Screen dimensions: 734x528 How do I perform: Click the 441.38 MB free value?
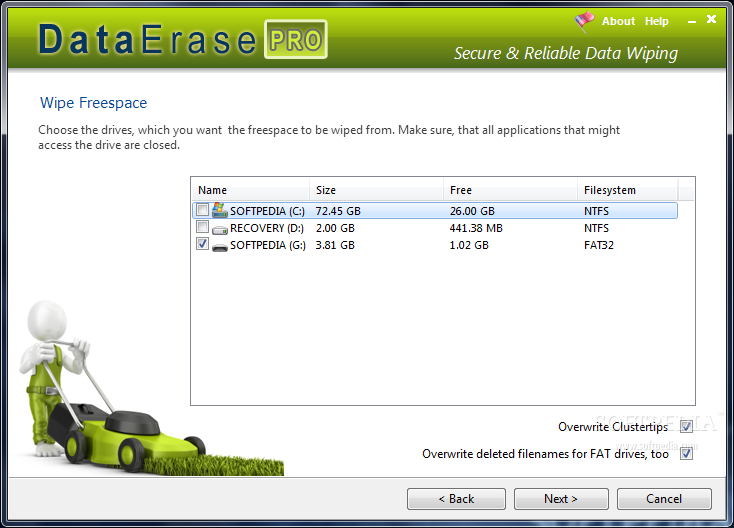coord(476,228)
